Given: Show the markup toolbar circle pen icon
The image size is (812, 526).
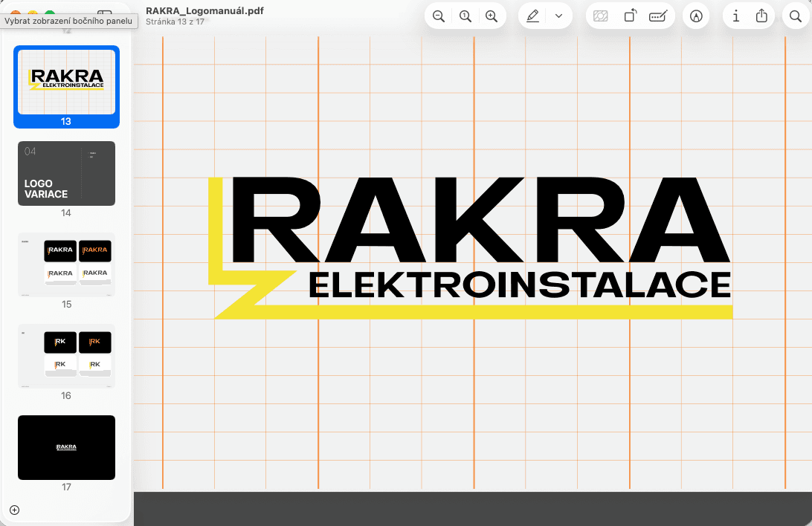Looking at the screenshot, I should 696,16.
